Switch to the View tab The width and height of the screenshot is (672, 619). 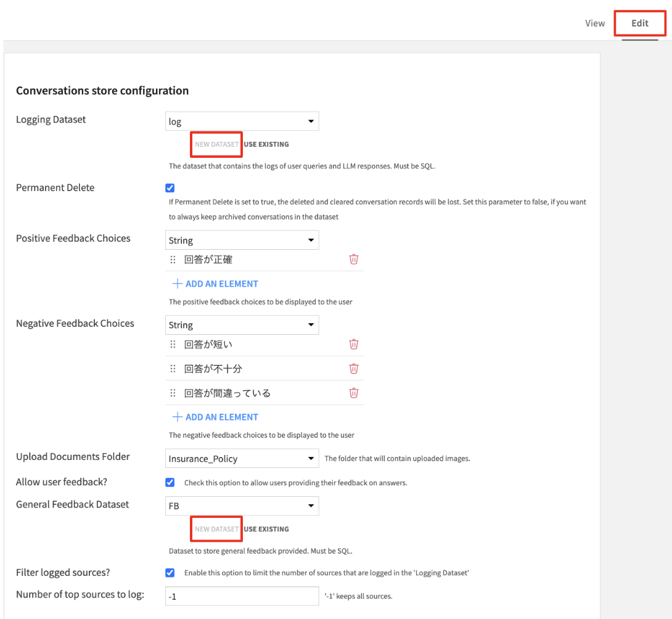[x=595, y=23]
